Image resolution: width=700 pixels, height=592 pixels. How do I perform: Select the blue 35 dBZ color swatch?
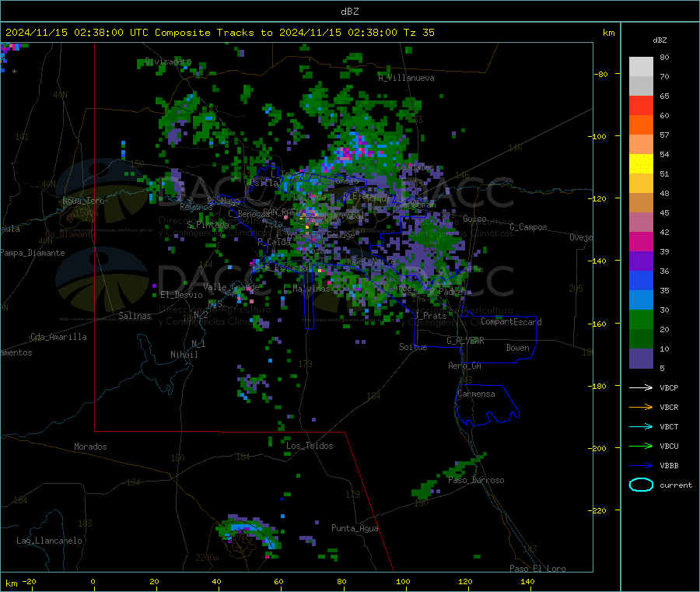pos(641,280)
